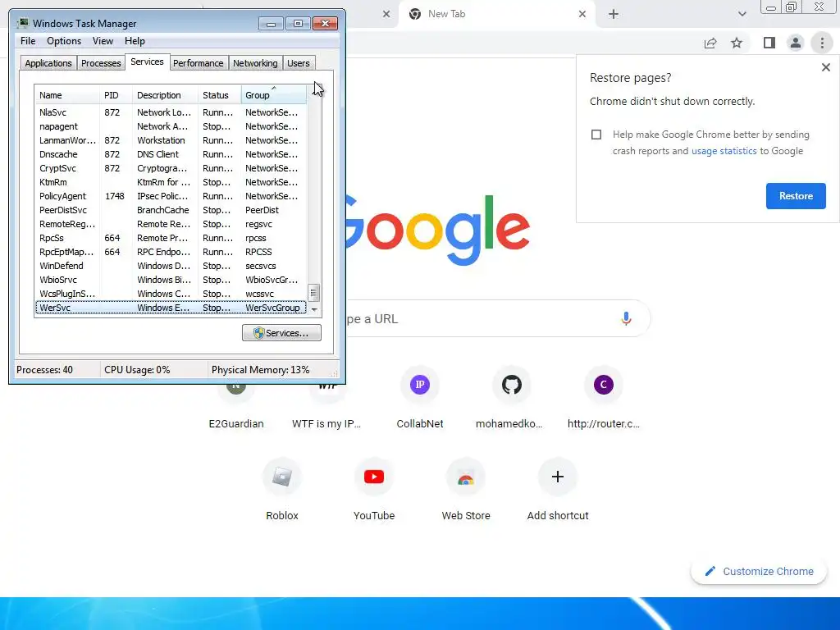Switch to the Processes tab
Image resolution: width=840 pixels, height=630 pixels.
tap(101, 63)
